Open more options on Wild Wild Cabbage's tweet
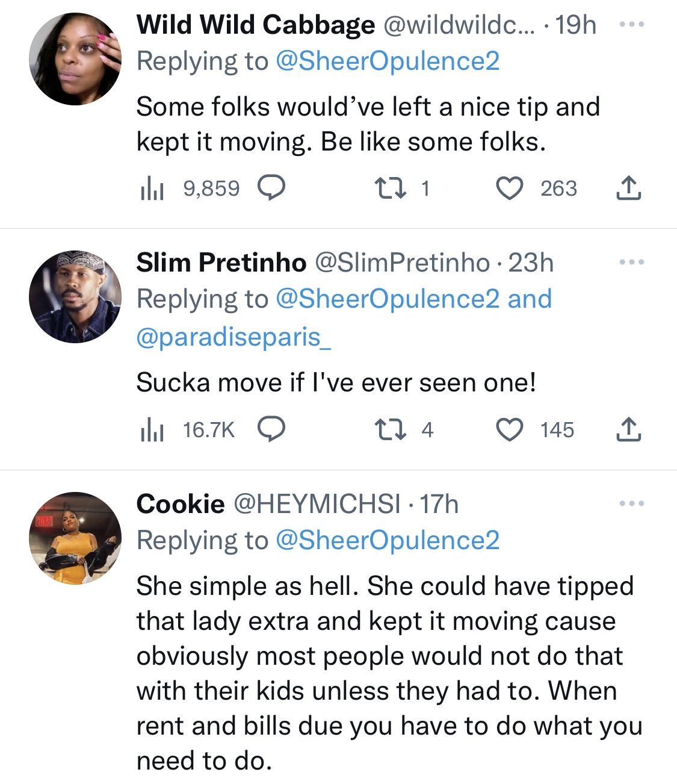677x784 pixels. 632,25
